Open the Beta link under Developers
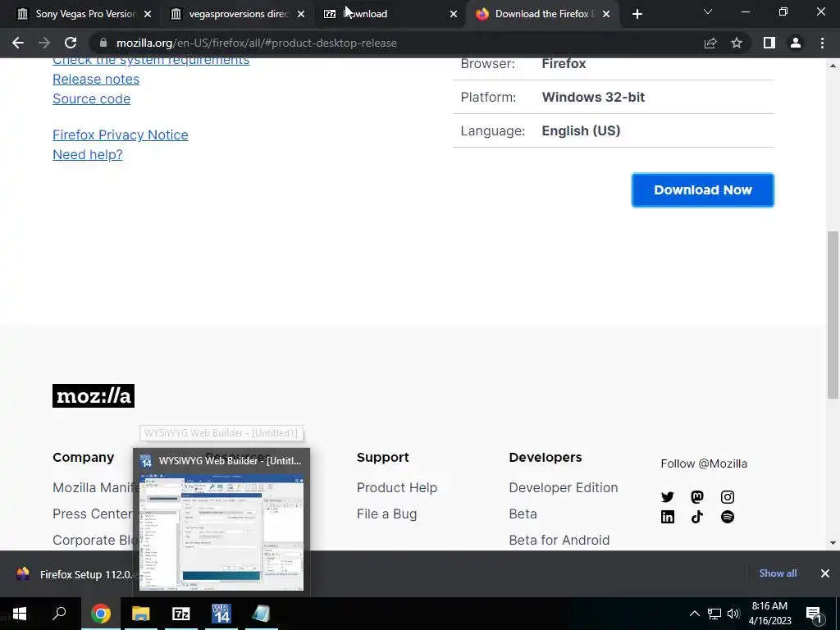Viewport: 840px width, 630px height. pyautogui.click(x=523, y=514)
